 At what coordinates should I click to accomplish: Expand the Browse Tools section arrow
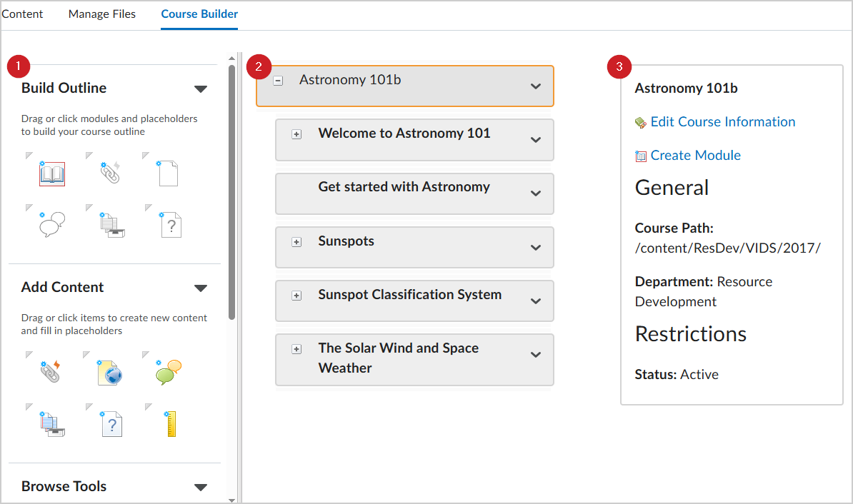[x=201, y=488]
